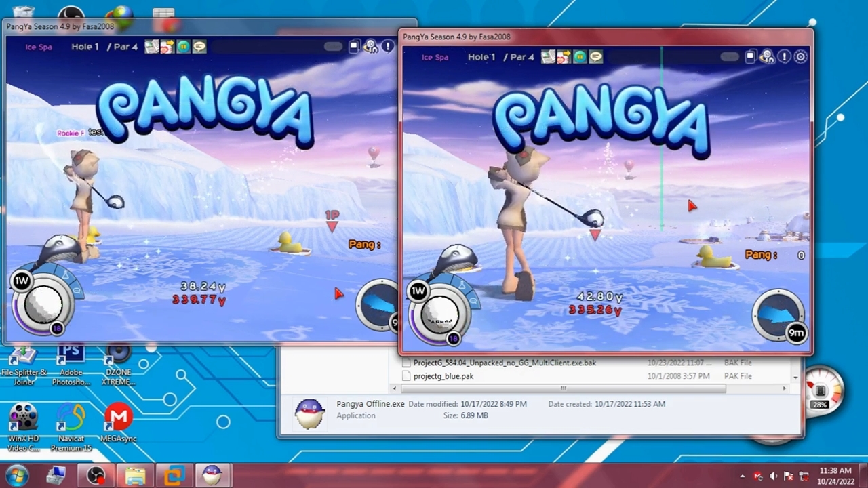Screen dimensions: 868x488
Task: Select the projectg_blue.pak file
Action: (443, 376)
